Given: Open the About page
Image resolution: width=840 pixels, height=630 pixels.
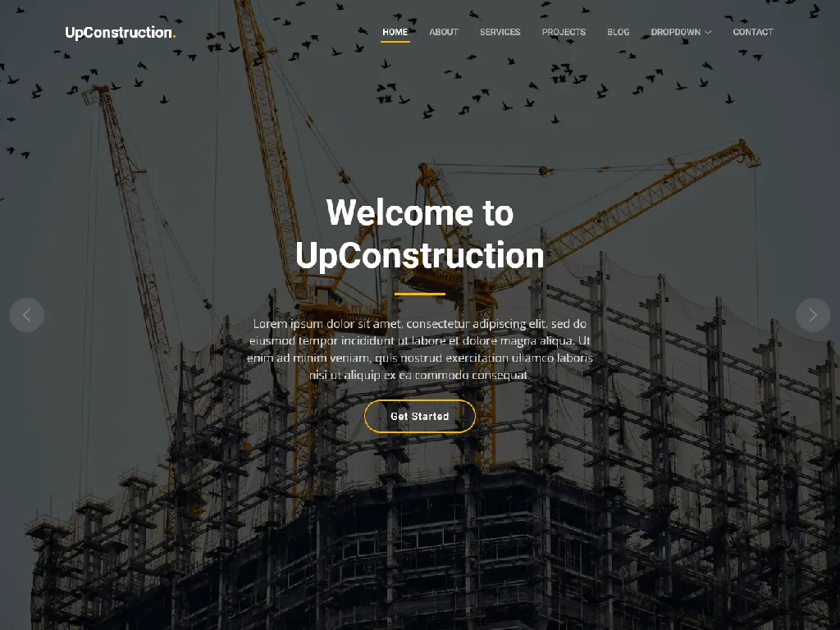Looking at the screenshot, I should [444, 32].
